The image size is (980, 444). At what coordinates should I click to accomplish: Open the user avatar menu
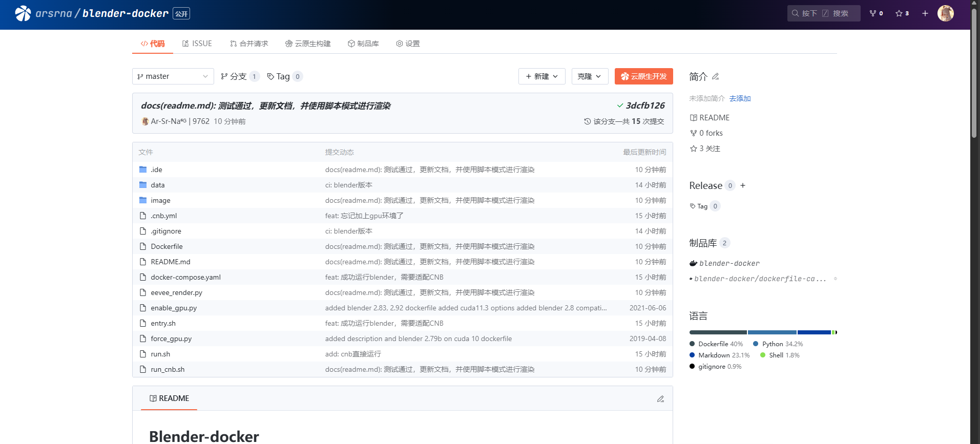point(945,13)
